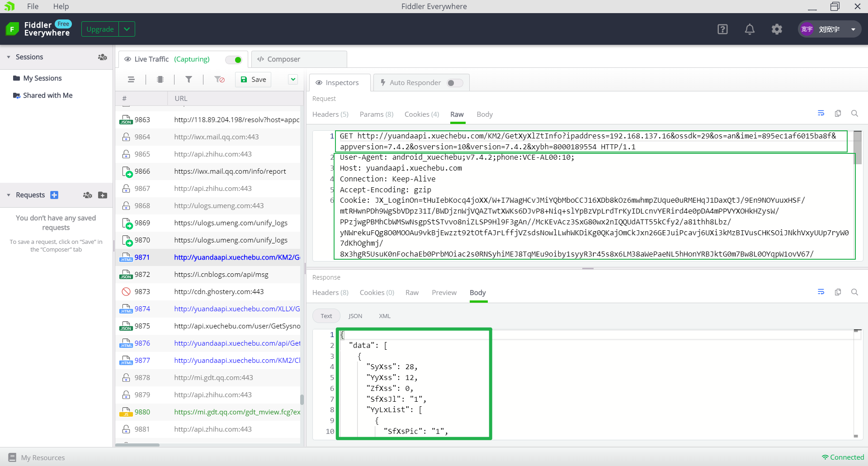
Task: Copy the response body content
Action: click(838, 292)
